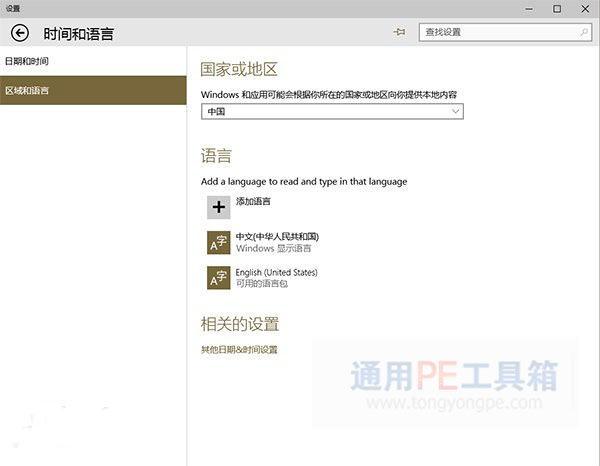This screenshot has width=600, height=466.
Task: Focus the 查找设置 search field
Action: point(505,32)
